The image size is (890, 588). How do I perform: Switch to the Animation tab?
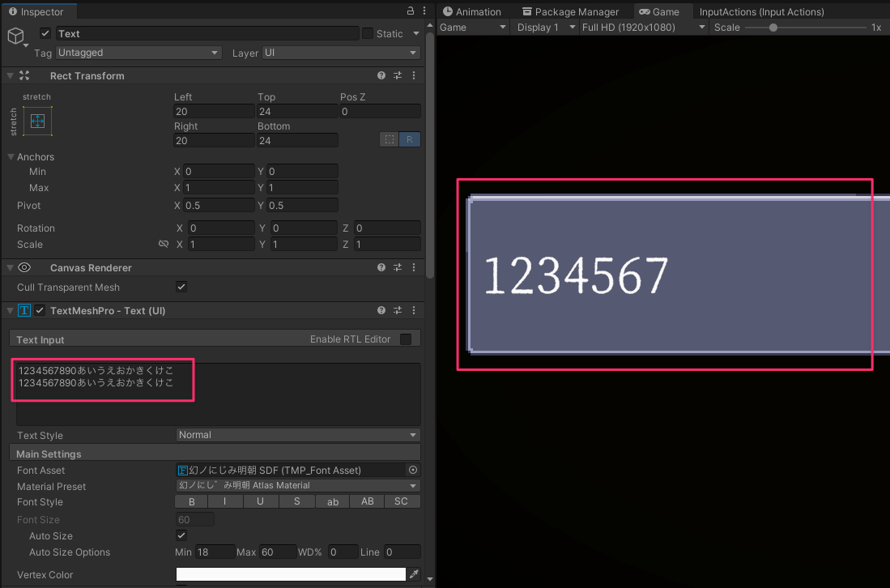click(x=474, y=11)
